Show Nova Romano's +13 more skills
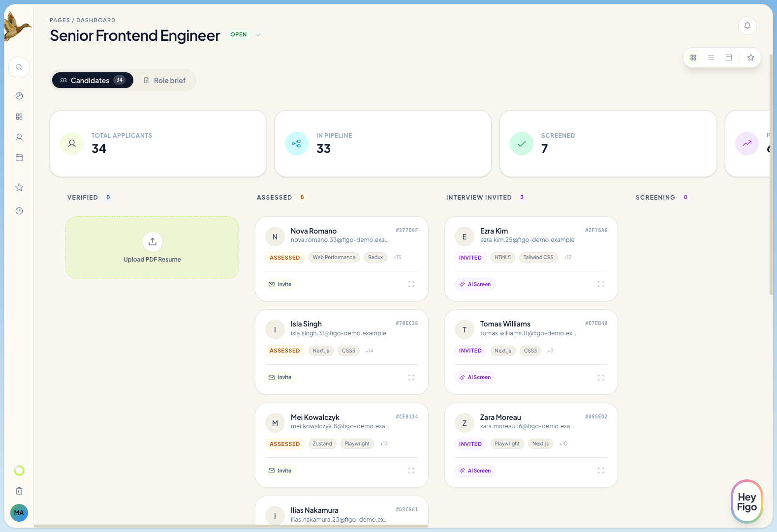The width and height of the screenshot is (777, 532). coord(397,258)
